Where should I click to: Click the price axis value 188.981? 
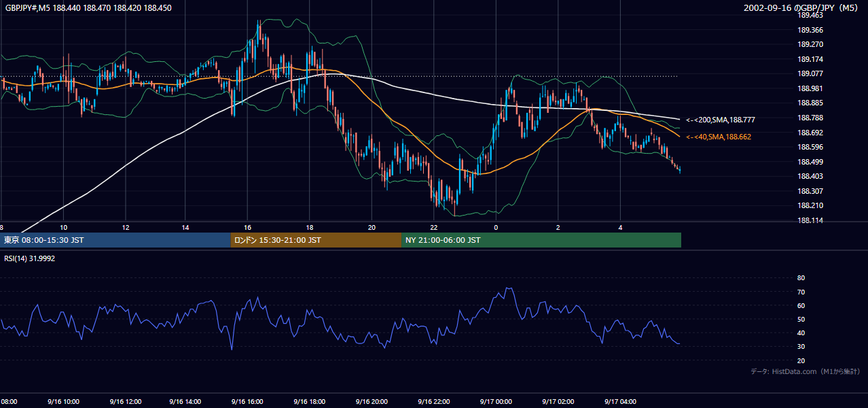[810, 88]
